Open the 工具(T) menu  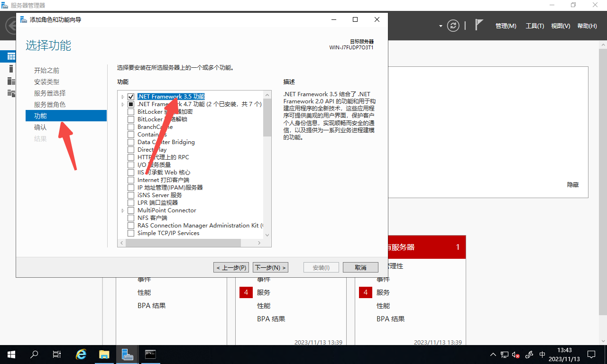pos(535,26)
